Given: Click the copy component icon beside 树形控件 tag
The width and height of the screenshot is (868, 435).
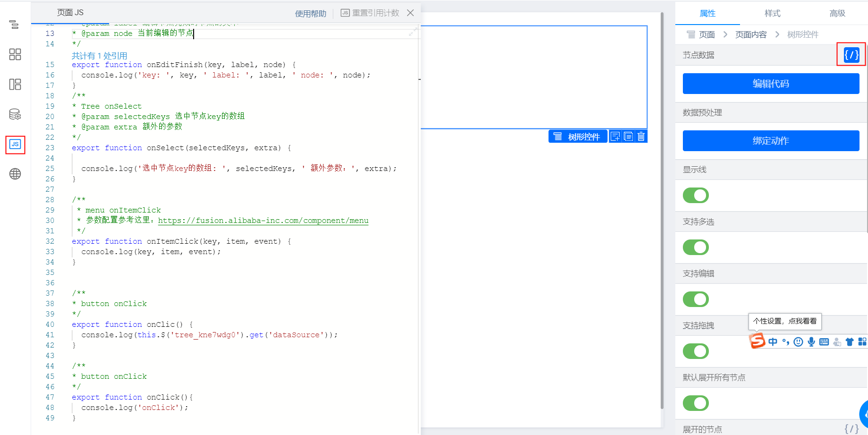Looking at the screenshot, I should coord(628,136).
